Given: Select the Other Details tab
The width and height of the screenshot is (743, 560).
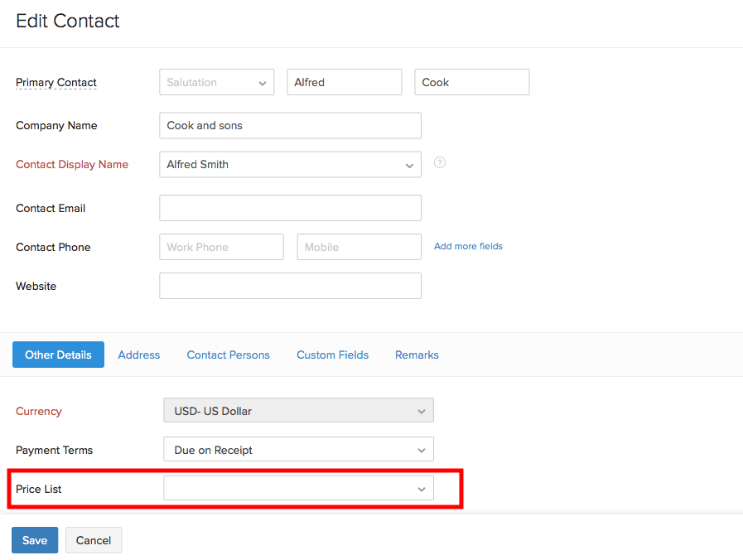Looking at the screenshot, I should [58, 355].
